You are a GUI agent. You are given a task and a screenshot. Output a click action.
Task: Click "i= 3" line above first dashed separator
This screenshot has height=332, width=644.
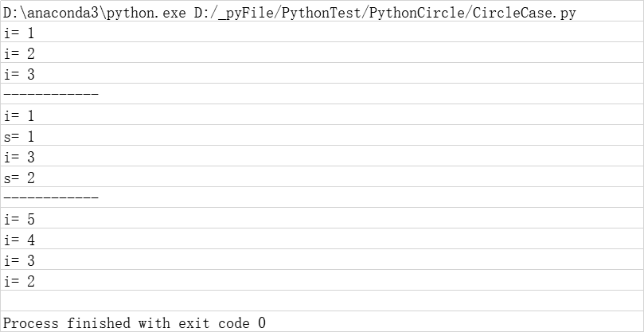[19, 75]
